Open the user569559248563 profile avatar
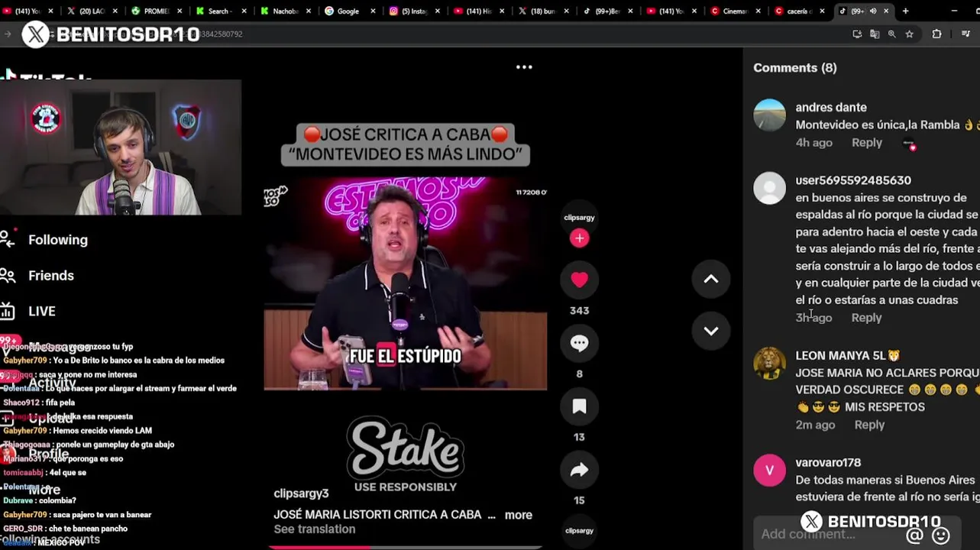980x550 pixels. [x=769, y=189]
